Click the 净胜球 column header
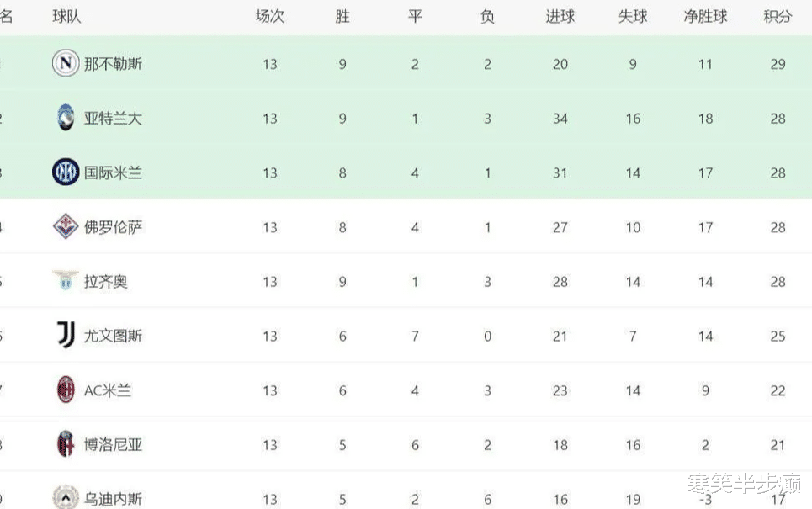Viewport: 812px width, 509px height. click(705, 17)
